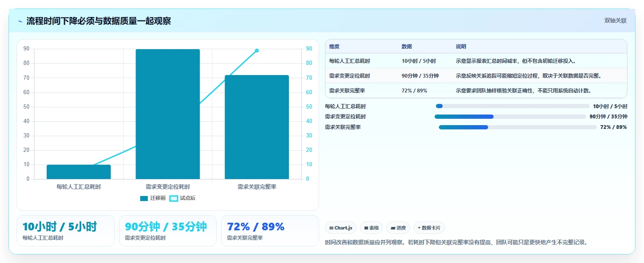Click the bar for 需求关联完整率

(x=257, y=127)
